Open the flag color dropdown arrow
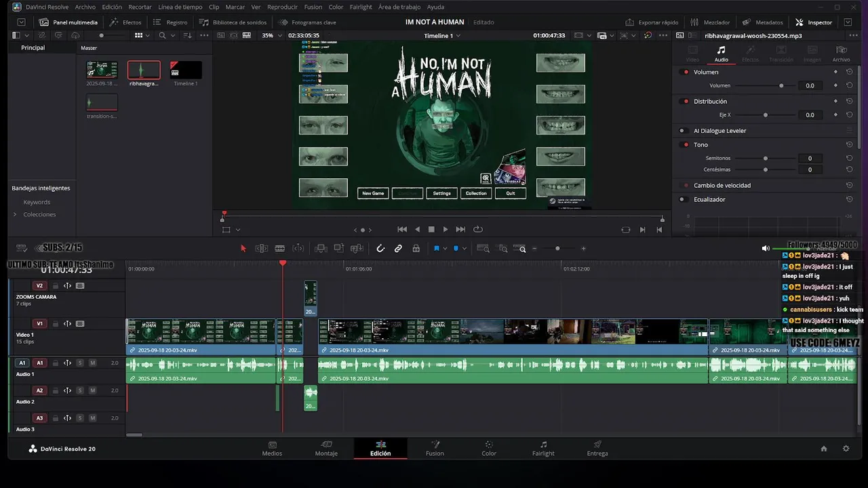This screenshot has width=868, height=488. point(445,249)
